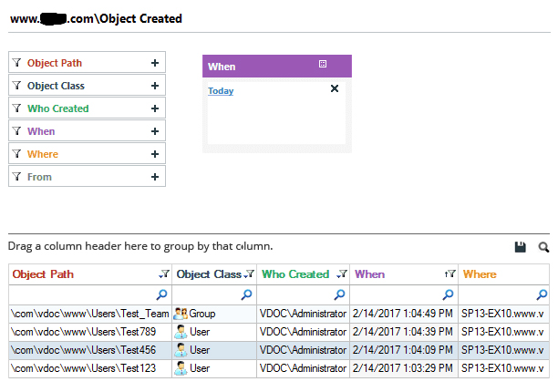Open Who Created column filter funnel
Viewport: 558px width, 392px height.
click(342, 273)
